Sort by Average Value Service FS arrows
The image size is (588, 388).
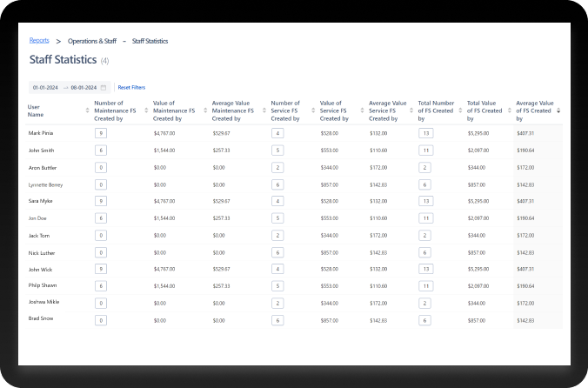click(411, 110)
